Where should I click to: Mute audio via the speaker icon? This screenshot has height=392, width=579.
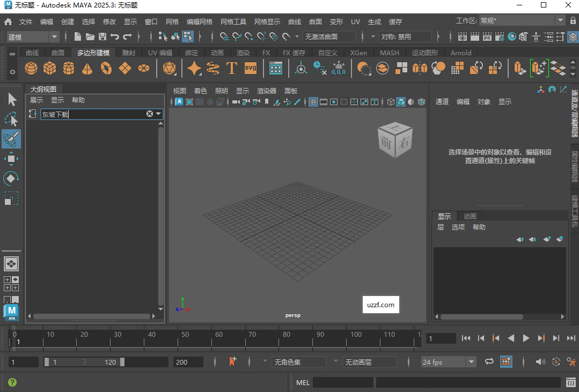click(x=540, y=361)
